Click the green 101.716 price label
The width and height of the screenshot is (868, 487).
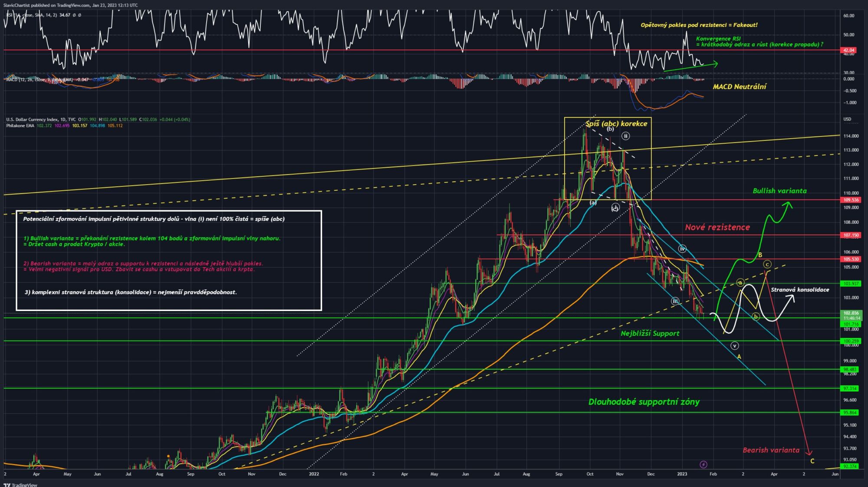(x=851, y=324)
